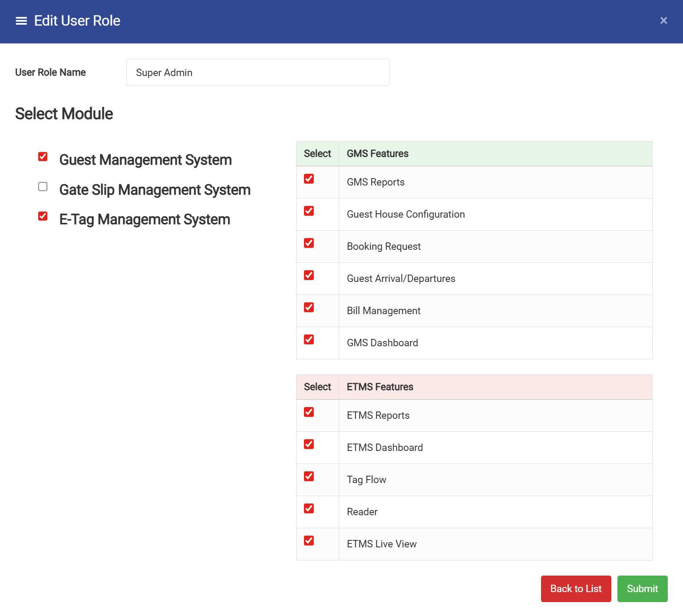Open the hamburger menu icon
Screen dimensions: 683x616
21,21
